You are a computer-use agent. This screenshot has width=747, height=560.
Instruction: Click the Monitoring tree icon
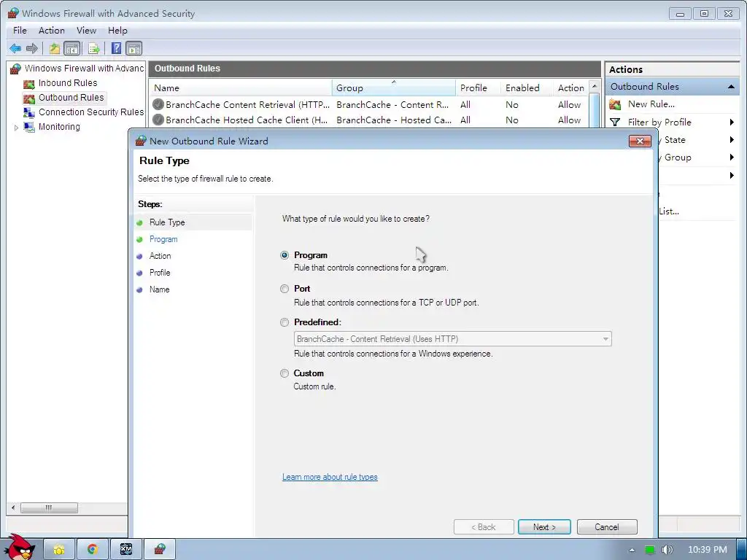pyautogui.click(x=29, y=127)
